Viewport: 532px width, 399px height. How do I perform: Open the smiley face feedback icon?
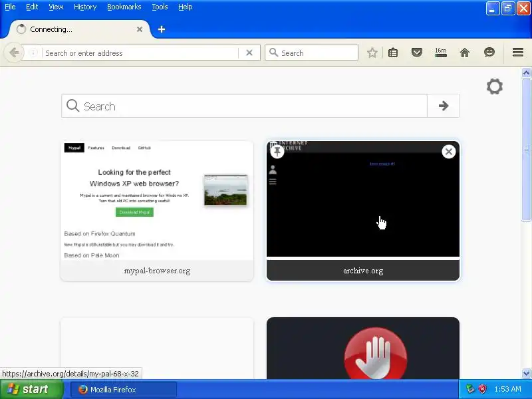(x=489, y=53)
